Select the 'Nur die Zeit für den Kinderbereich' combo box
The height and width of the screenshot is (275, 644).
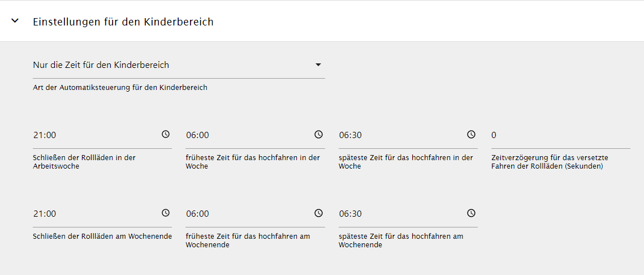tap(179, 65)
